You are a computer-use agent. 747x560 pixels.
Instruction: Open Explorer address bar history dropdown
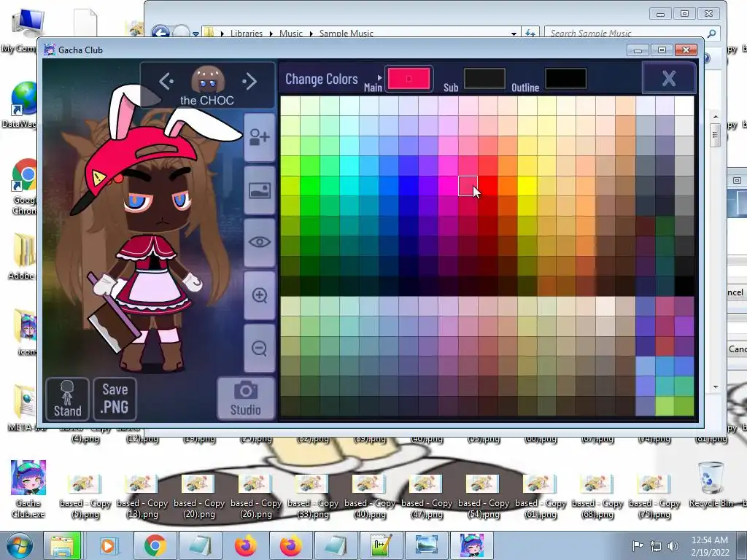pyautogui.click(x=514, y=34)
